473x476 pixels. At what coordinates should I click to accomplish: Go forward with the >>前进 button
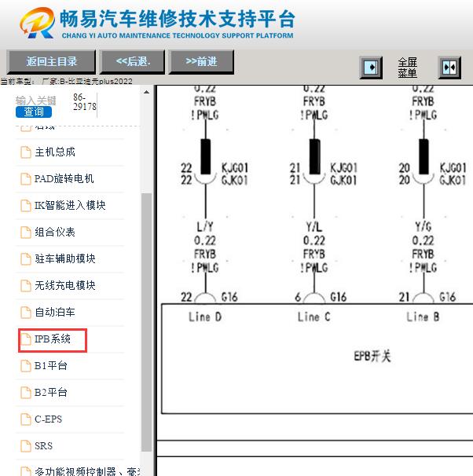pos(201,61)
